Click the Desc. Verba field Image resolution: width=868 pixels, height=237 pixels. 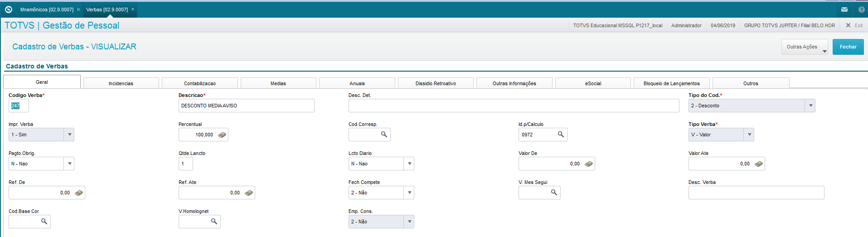(x=756, y=193)
